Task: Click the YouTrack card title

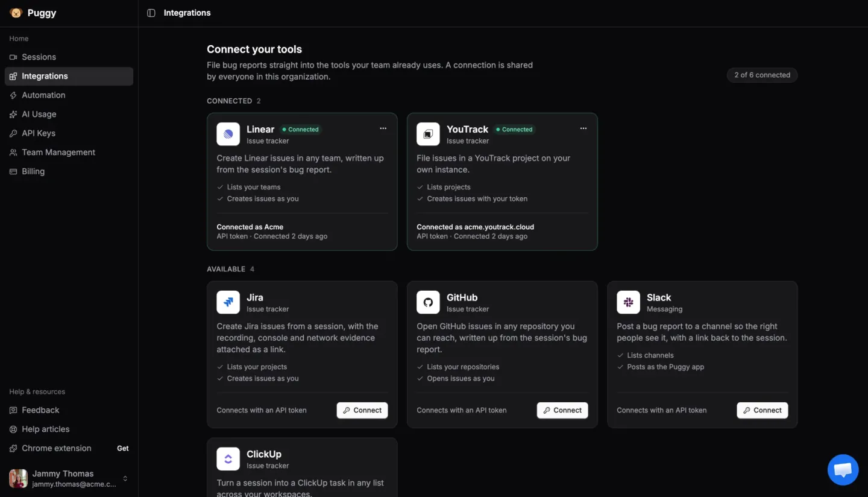Action: pos(467,129)
